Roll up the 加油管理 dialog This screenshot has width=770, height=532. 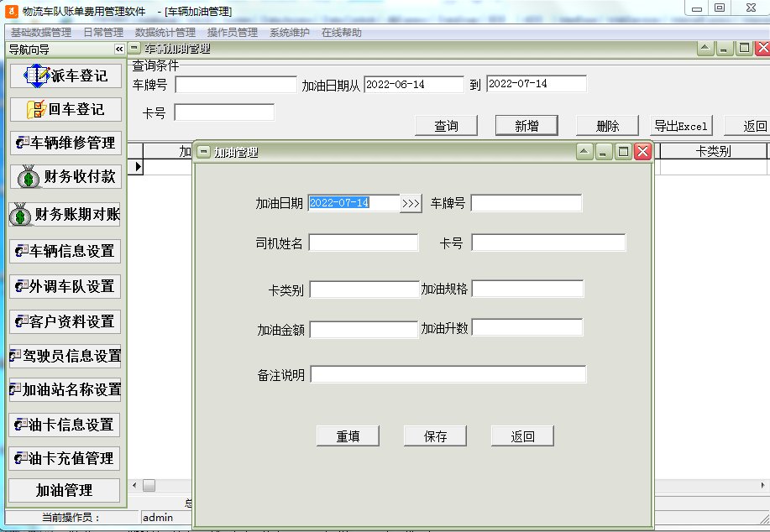584,152
